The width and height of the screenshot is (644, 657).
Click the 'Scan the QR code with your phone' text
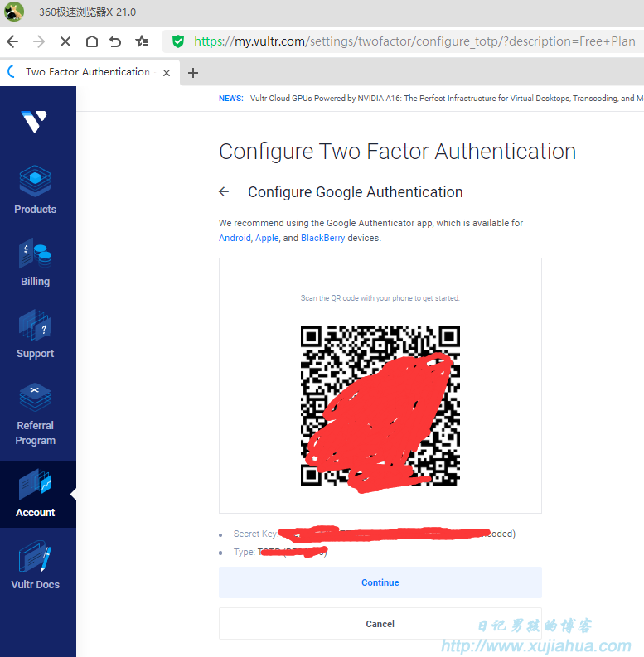click(380, 298)
